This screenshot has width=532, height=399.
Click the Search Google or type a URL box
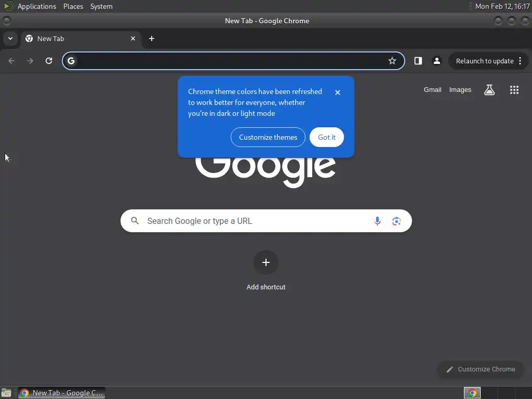coord(266,221)
